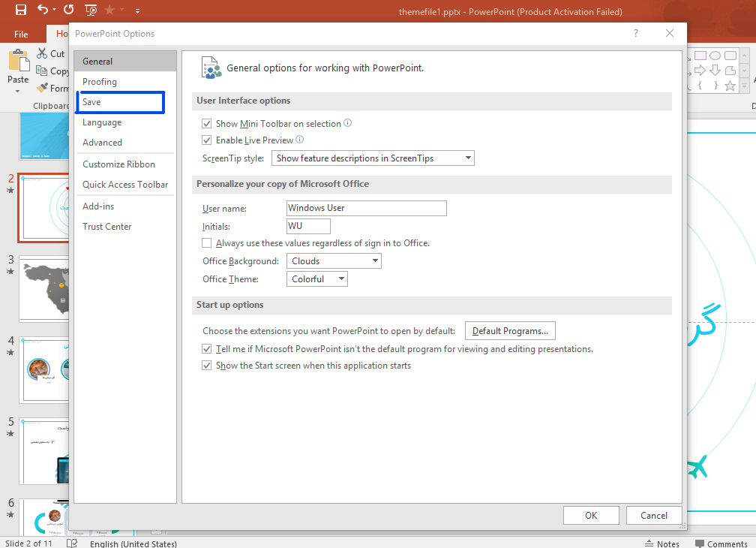Toggle Tell me if PowerPoint isn't default
This screenshot has width=756, height=548.
(x=207, y=348)
